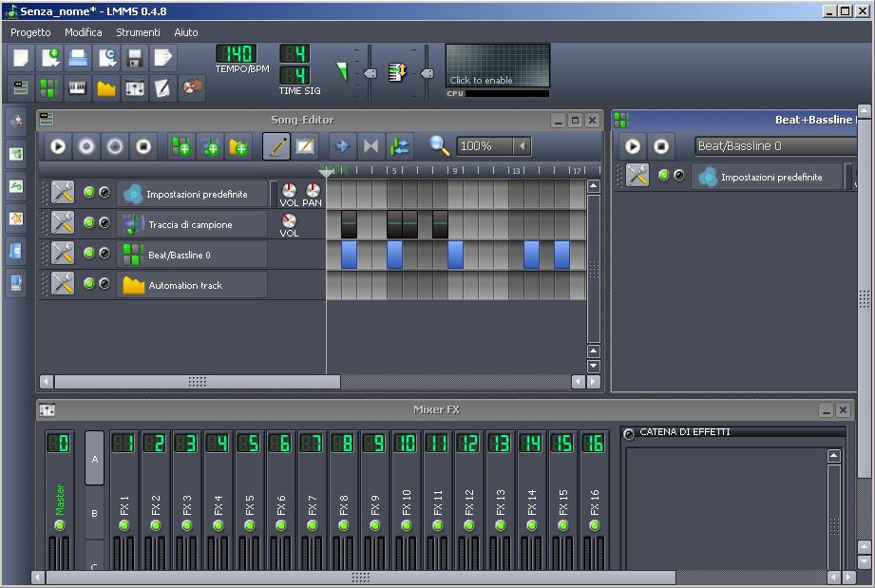Expand the export project toolbar button
875x588 pixels.
[x=162, y=58]
